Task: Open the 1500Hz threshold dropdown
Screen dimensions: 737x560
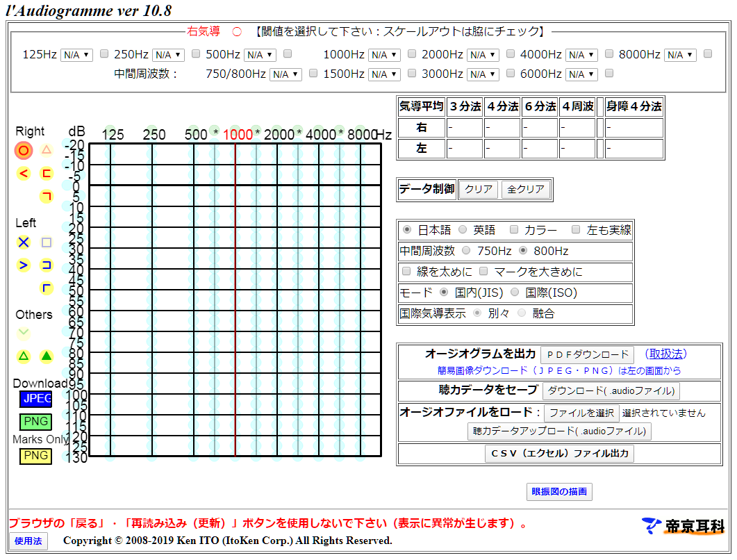Action: pyautogui.click(x=384, y=74)
